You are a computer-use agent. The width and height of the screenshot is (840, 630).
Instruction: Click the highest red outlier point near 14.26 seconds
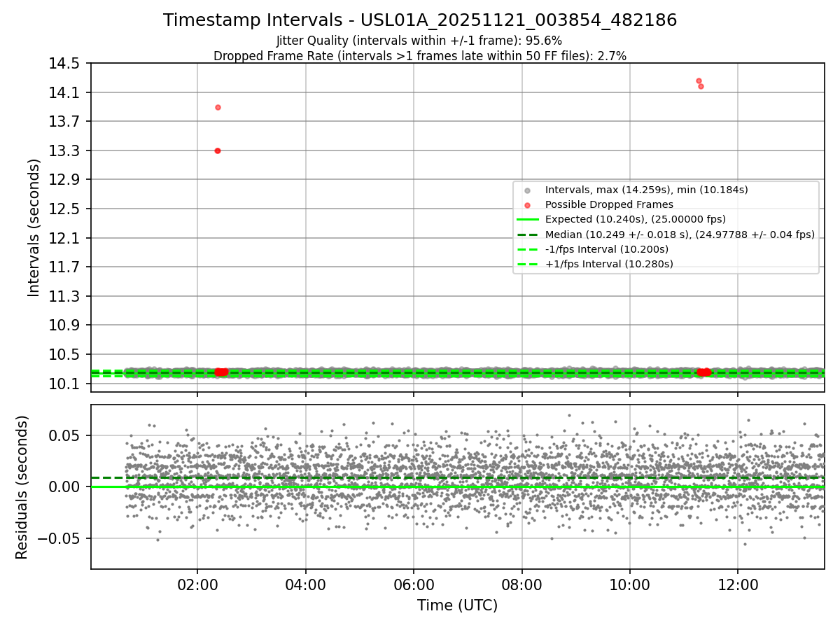pos(699,80)
